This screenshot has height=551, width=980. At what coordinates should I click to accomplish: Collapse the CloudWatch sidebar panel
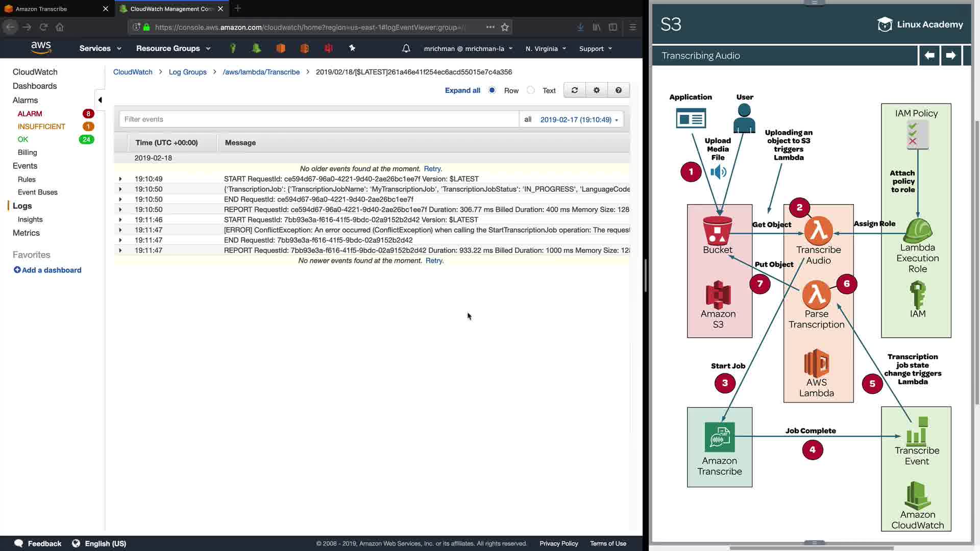[x=100, y=100]
